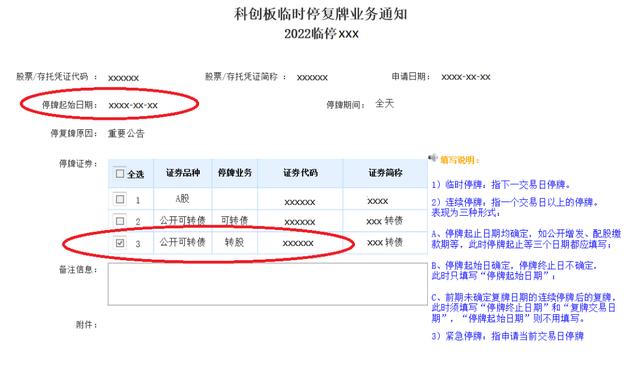Click the 填写说明 heading
640x390 pixels.
[x=460, y=160]
